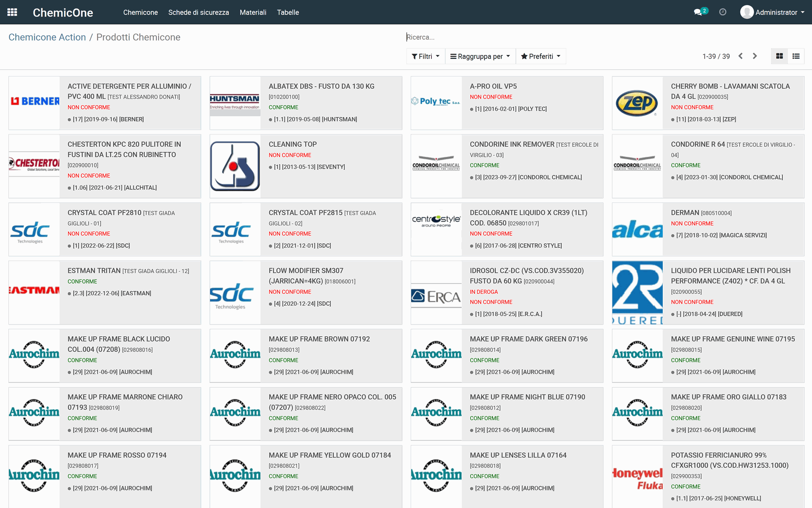Expand the Filtri dropdown
812x508 pixels.
tap(425, 56)
